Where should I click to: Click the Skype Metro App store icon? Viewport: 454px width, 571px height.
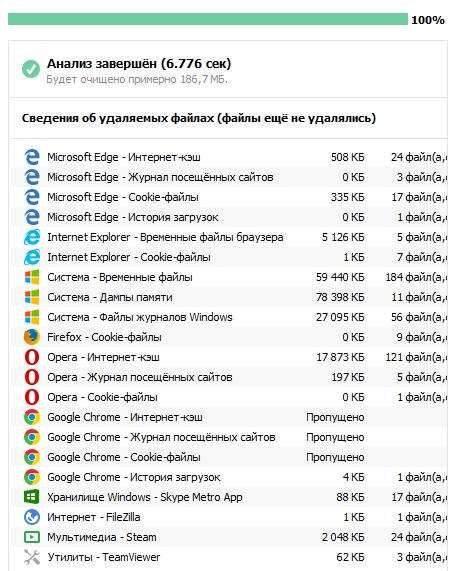click(x=32, y=497)
